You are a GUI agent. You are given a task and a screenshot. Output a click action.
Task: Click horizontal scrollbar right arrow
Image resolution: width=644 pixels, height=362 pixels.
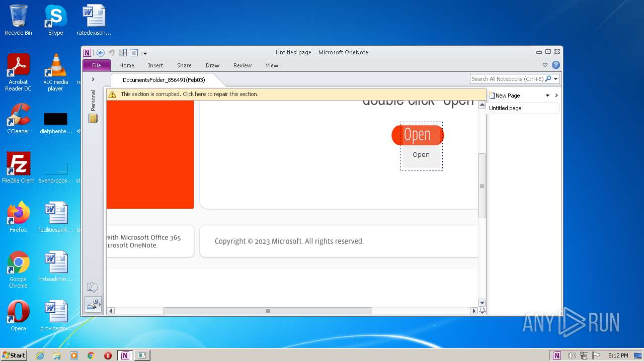[473, 311]
